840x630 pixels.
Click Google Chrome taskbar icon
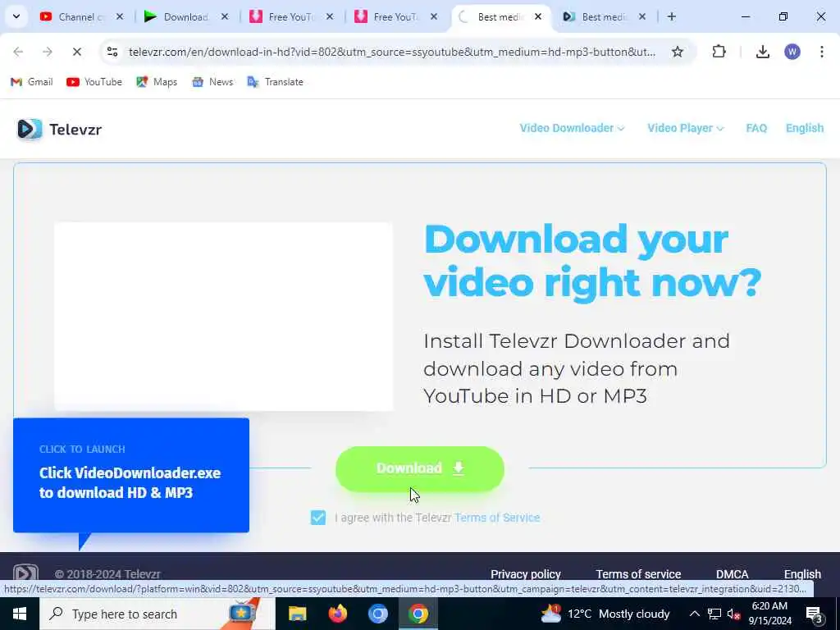point(418,614)
